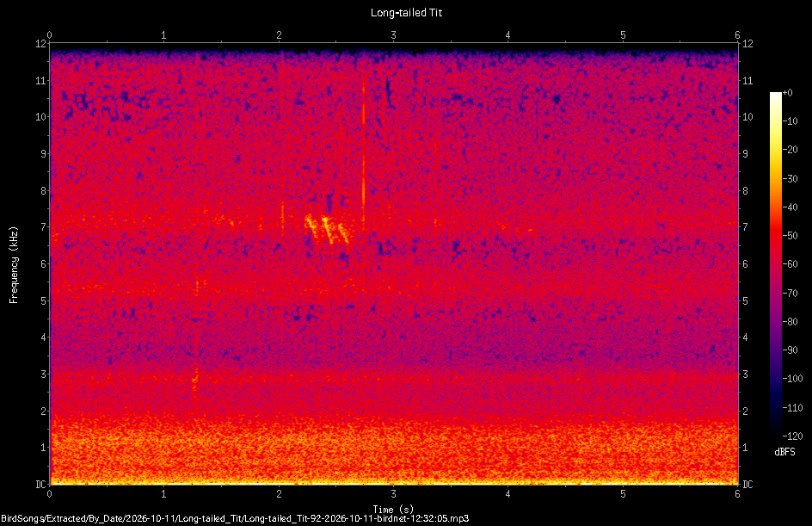Click the "-110" color scale value
This screenshot has height=526, width=812.
click(792, 408)
